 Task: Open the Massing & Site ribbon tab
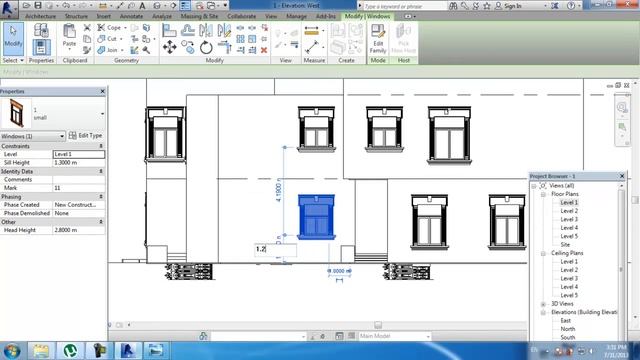(x=199, y=16)
